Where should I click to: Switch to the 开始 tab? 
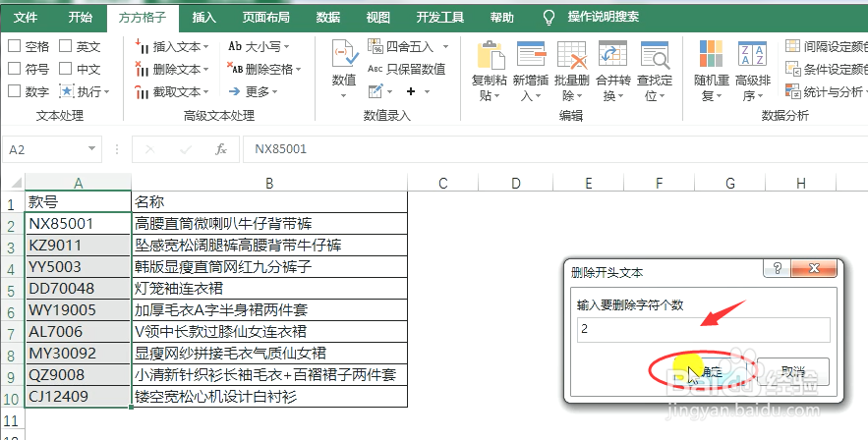(81, 17)
